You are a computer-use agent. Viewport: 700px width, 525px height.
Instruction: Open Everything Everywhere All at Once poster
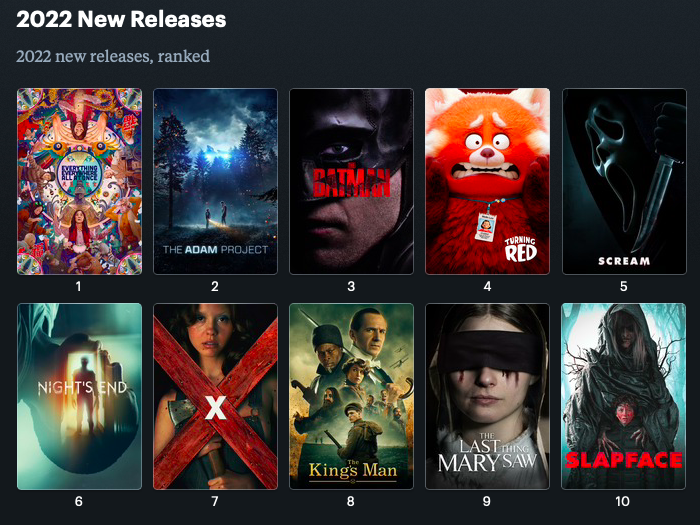point(79,181)
